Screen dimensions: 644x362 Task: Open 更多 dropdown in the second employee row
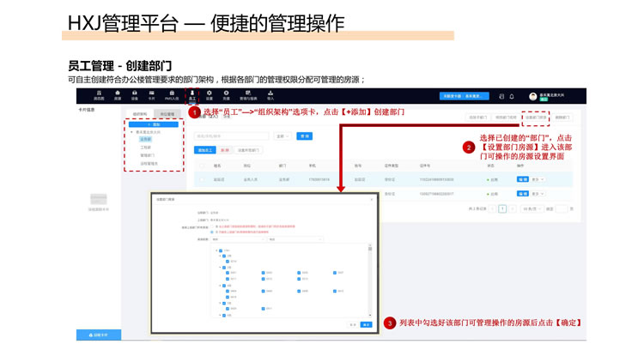[538, 193]
